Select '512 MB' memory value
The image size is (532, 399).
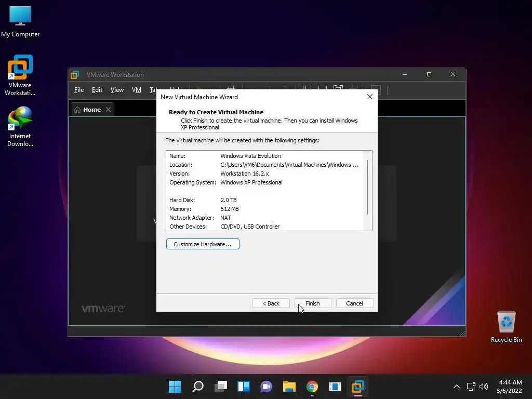230,209
